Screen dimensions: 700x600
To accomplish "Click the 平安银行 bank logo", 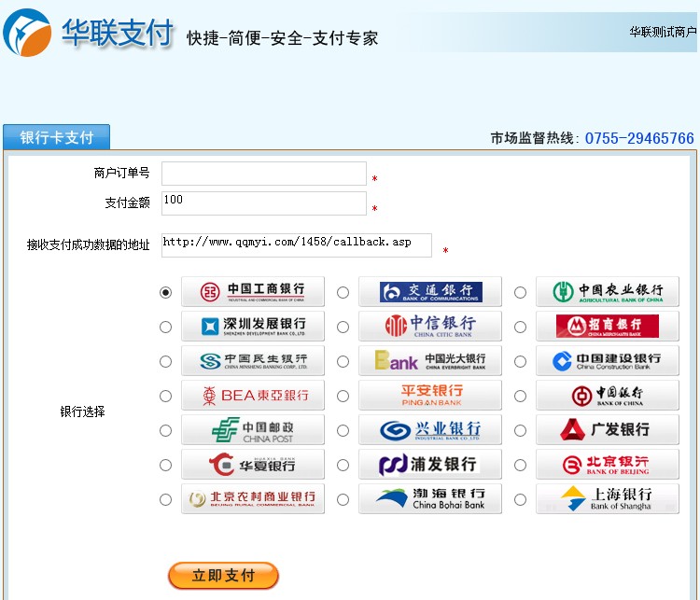I will (x=430, y=395).
